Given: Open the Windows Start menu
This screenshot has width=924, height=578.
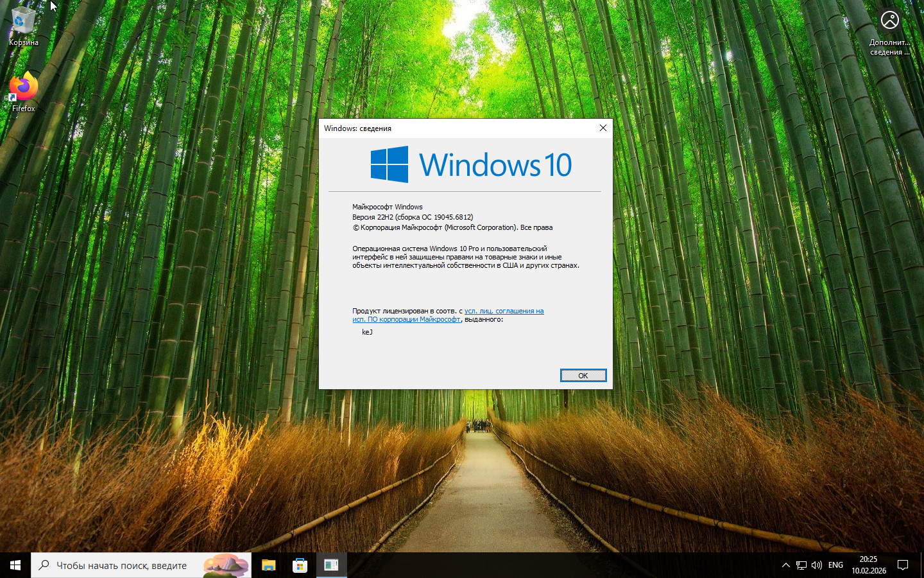Looking at the screenshot, I should pyautogui.click(x=15, y=565).
